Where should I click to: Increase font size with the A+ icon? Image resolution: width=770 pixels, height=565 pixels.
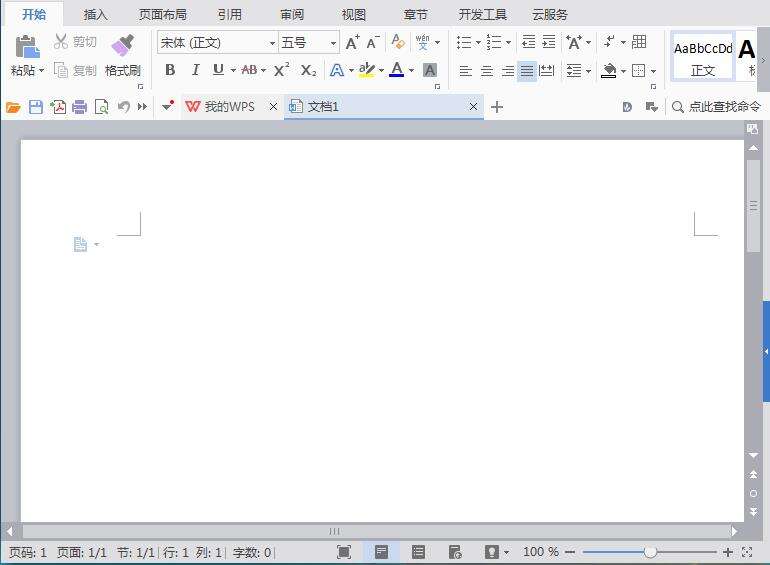(351, 42)
